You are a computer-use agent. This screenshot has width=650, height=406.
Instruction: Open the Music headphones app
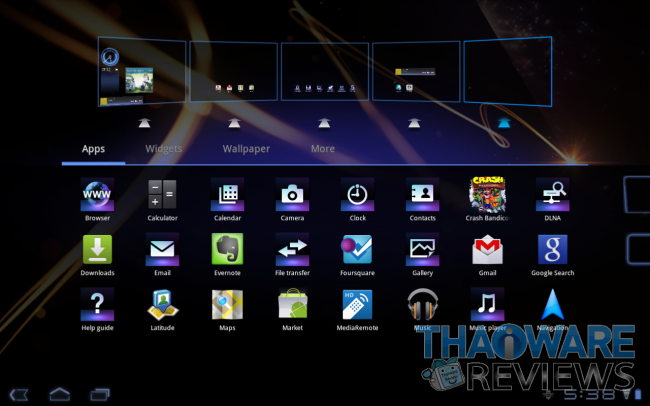click(422, 309)
